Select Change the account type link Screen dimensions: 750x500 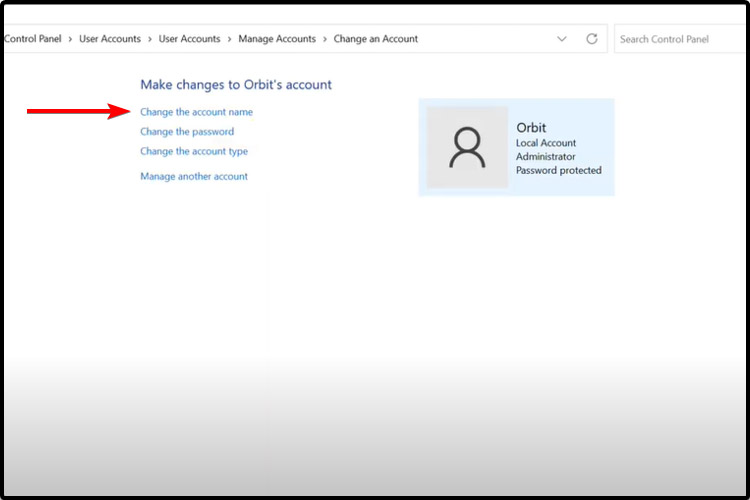(x=194, y=152)
